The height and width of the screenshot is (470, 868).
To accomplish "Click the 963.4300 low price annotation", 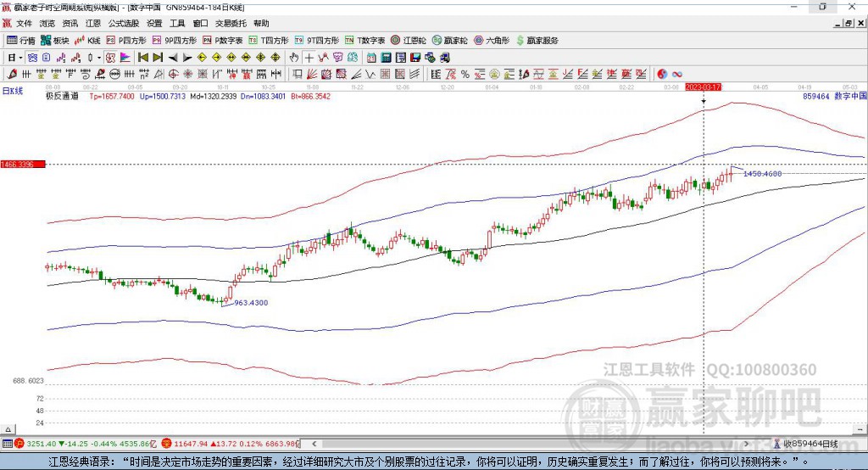I will tap(251, 303).
